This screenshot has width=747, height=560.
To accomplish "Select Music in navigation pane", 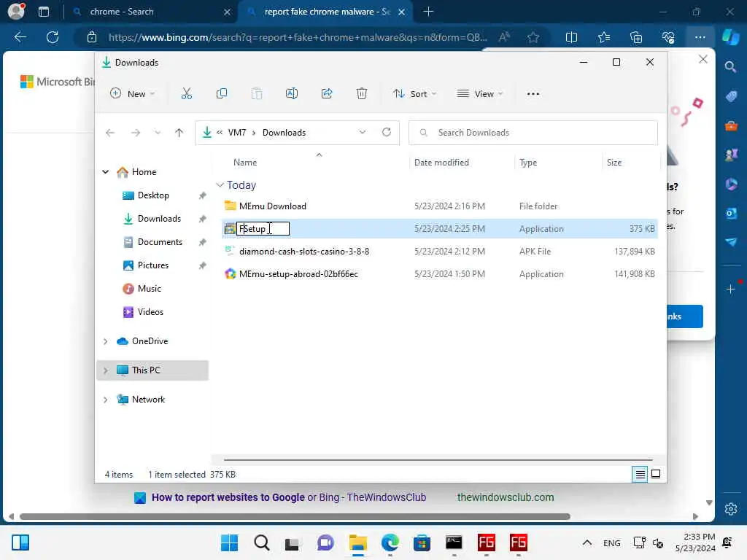I will [149, 289].
